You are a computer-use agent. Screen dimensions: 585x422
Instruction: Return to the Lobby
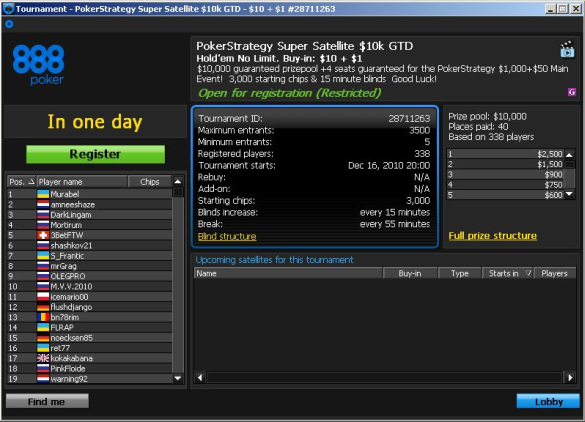click(548, 401)
